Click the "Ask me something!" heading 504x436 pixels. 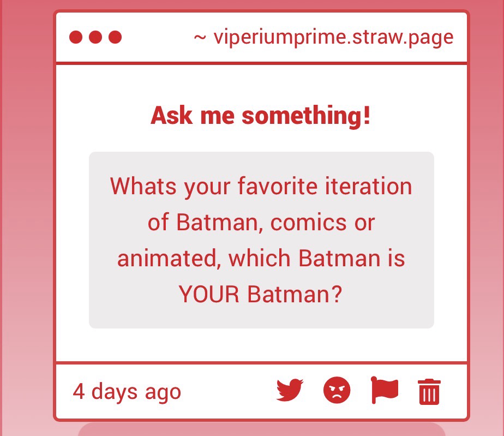(x=261, y=116)
